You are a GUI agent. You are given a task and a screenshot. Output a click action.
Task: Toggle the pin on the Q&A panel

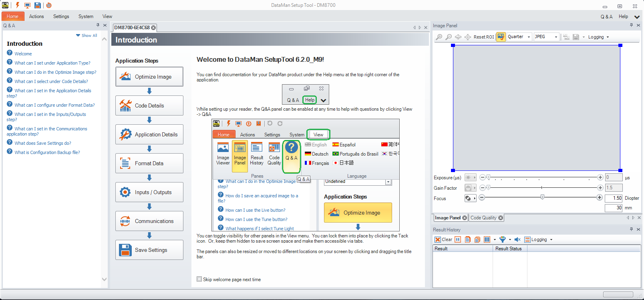pyautogui.click(x=98, y=25)
